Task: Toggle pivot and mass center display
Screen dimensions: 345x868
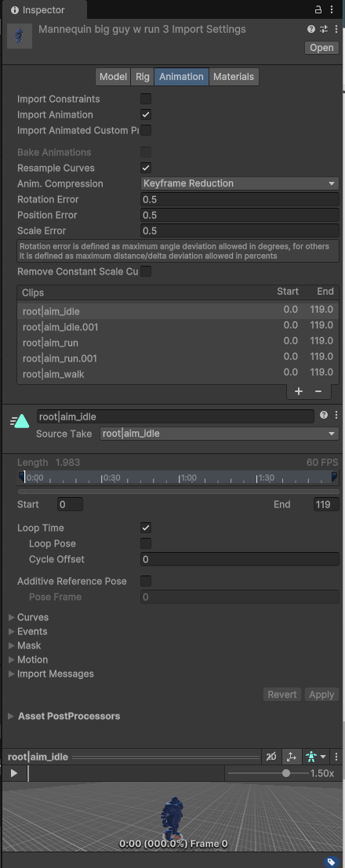Action: pyautogui.click(x=291, y=757)
